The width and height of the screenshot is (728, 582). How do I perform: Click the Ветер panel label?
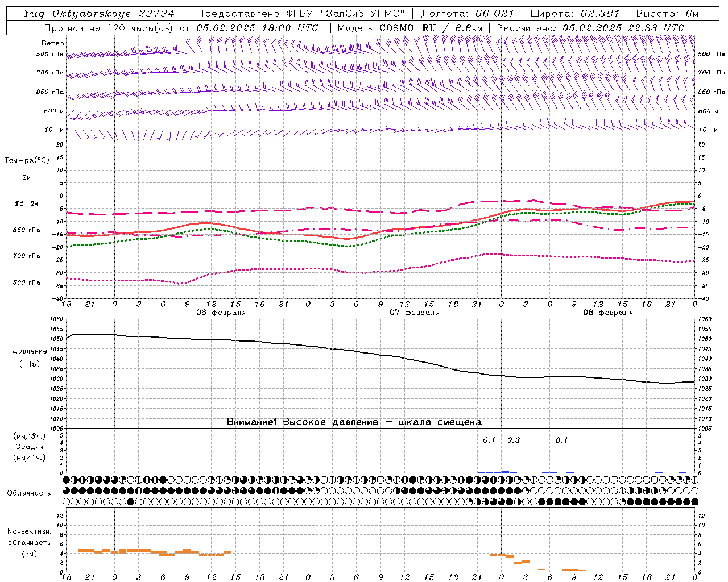tap(53, 43)
